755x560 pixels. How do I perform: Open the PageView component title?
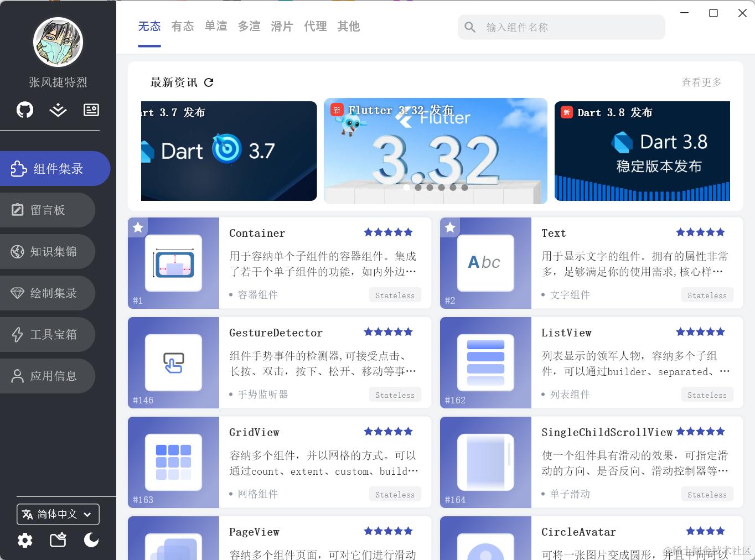point(254,532)
